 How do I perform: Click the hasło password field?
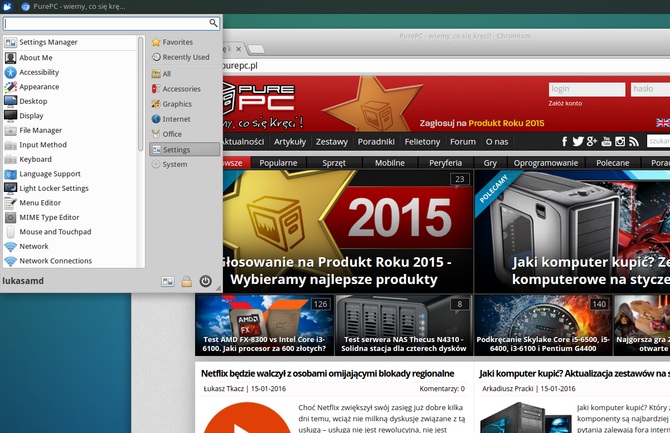pyautogui.click(x=650, y=89)
